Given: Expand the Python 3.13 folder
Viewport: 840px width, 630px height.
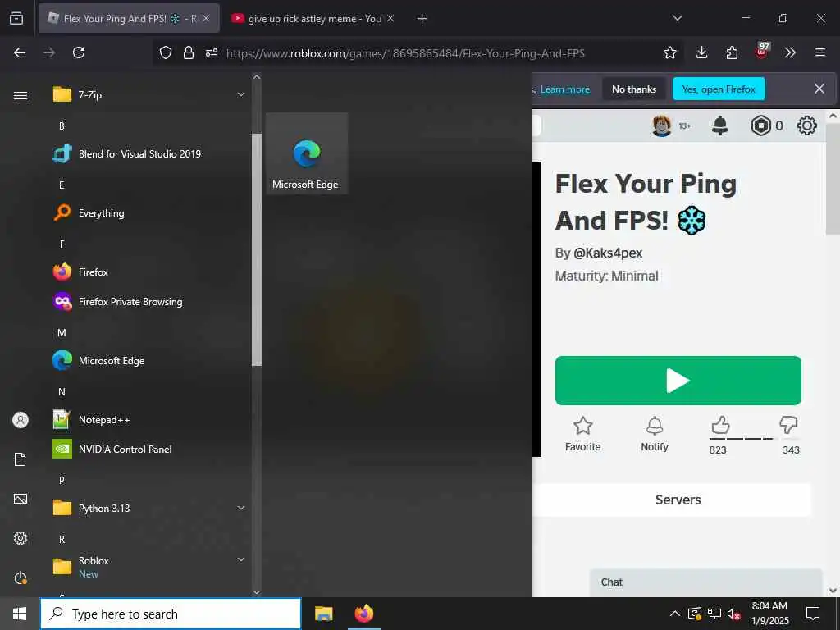Looking at the screenshot, I should point(148,508).
